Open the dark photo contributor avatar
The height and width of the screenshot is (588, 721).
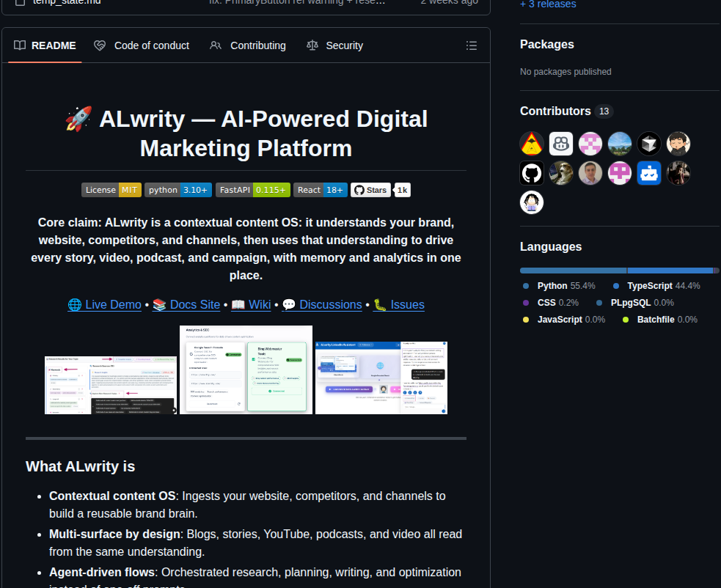point(678,173)
